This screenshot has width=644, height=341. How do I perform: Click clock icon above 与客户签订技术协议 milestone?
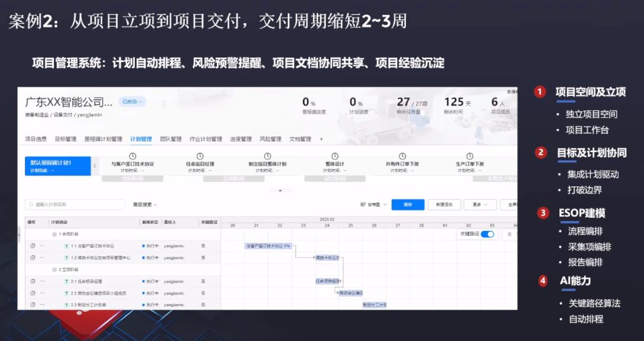coord(133,156)
